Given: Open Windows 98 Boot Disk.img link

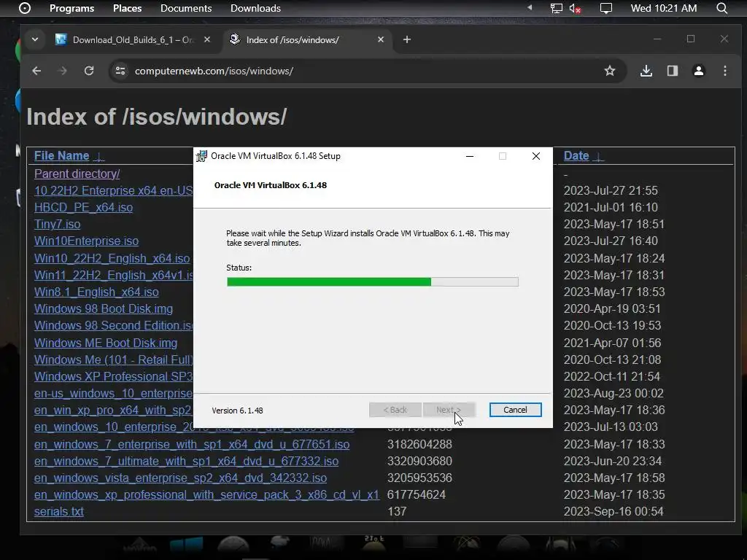Looking at the screenshot, I should (104, 308).
